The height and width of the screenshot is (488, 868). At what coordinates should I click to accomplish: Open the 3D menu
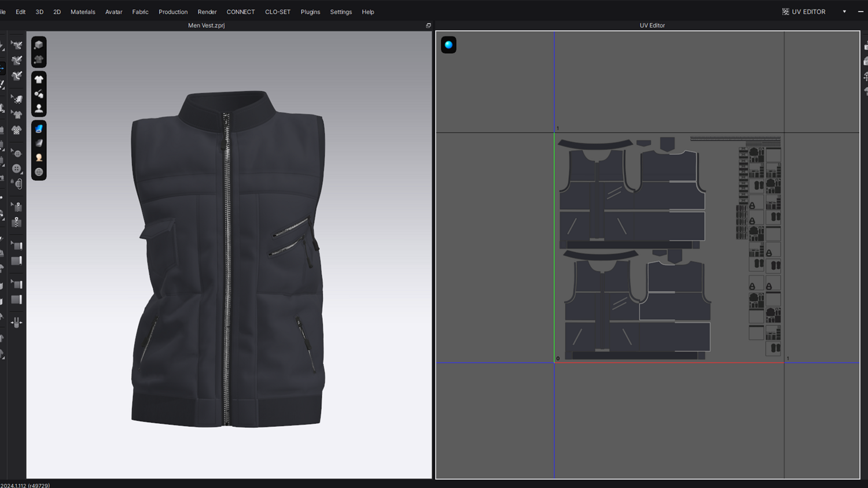39,12
